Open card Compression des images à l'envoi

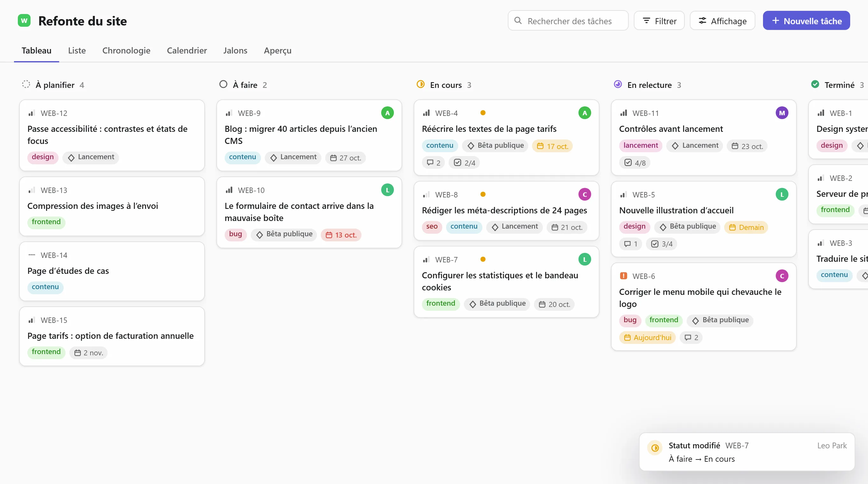pyautogui.click(x=112, y=206)
